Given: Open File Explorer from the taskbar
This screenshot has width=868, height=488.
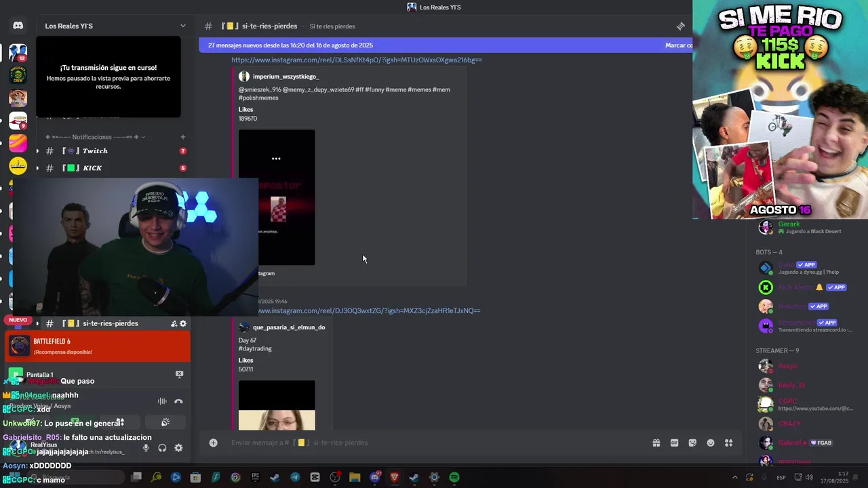Looking at the screenshot, I should (355, 477).
